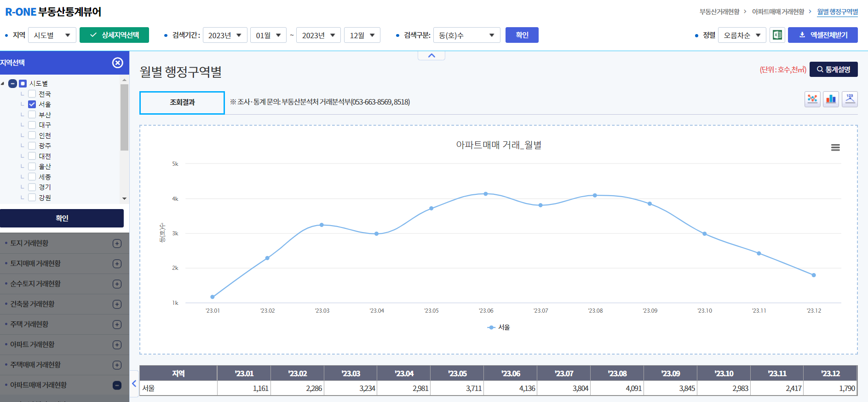Viewport: 868px width, 402px height.
Task: Collapse the search panel with the up chevron
Action: pos(431,56)
